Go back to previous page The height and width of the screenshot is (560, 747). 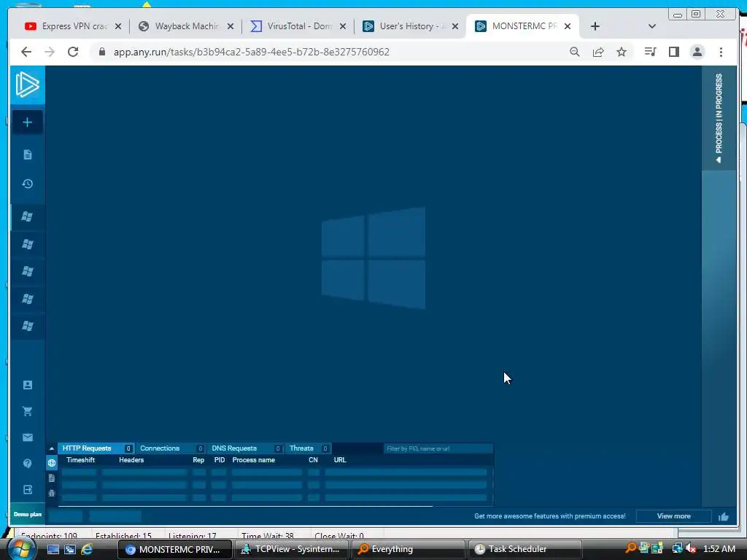tap(26, 52)
